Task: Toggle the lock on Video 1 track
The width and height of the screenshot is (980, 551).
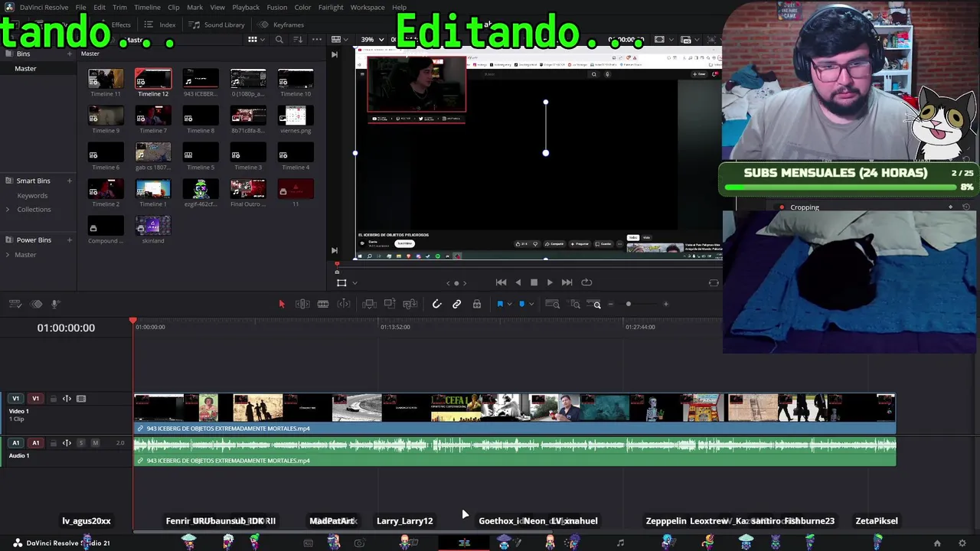Action: coord(53,399)
